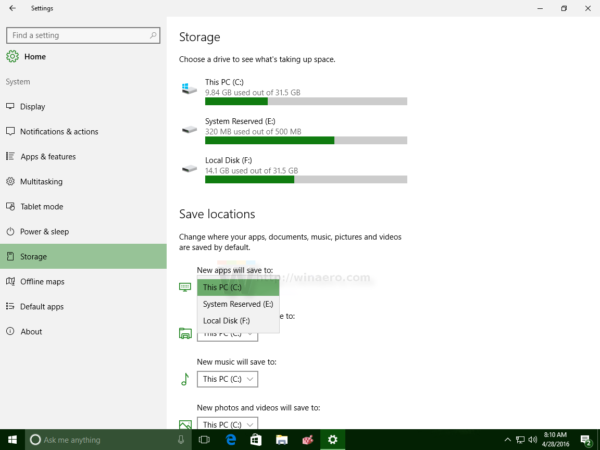Click the new documents folder icon
The image size is (600, 450).
tap(185, 333)
